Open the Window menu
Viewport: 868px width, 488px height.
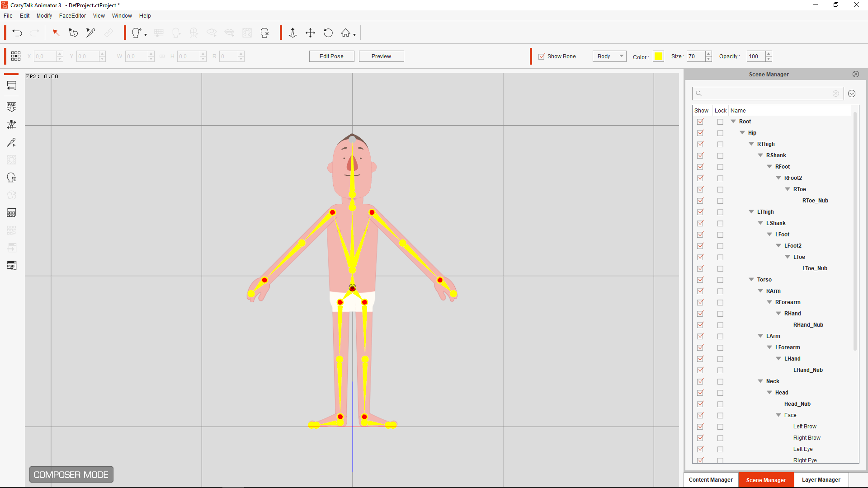coord(122,15)
